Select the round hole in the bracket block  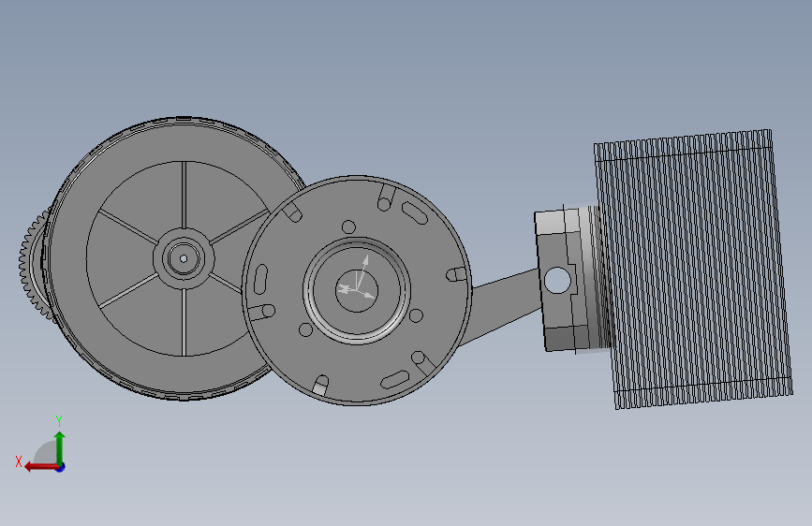tap(557, 280)
